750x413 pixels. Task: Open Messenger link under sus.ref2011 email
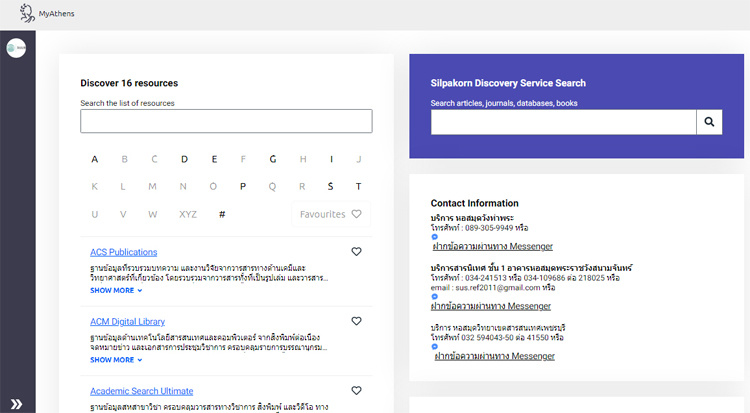491,306
